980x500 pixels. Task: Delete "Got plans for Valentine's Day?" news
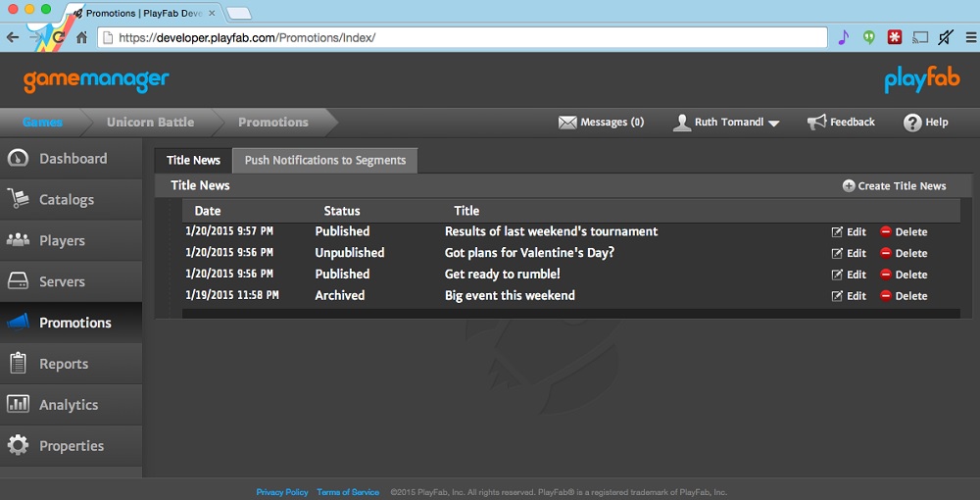[904, 253]
